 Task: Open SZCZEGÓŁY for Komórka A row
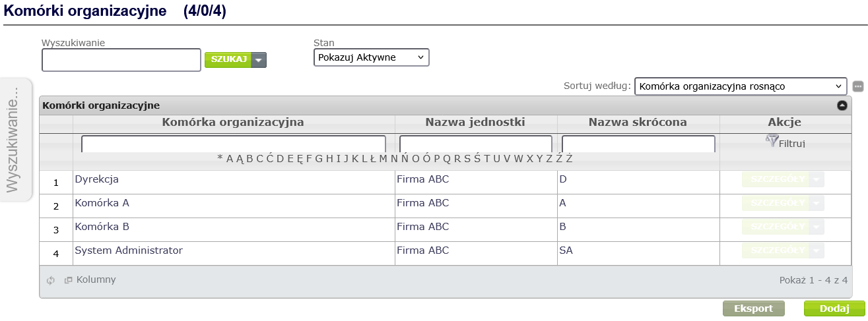coord(776,203)
